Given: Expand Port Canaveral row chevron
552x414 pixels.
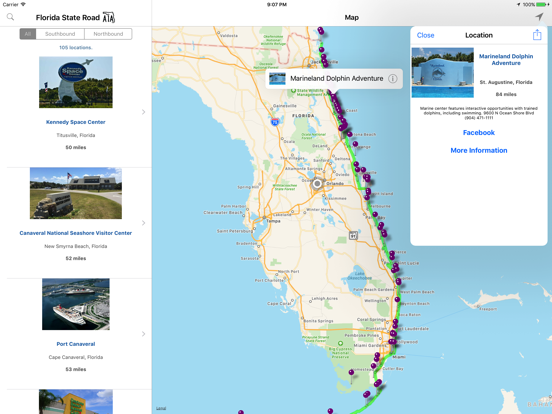Looking at the screenshot, I should coord(143,334).
